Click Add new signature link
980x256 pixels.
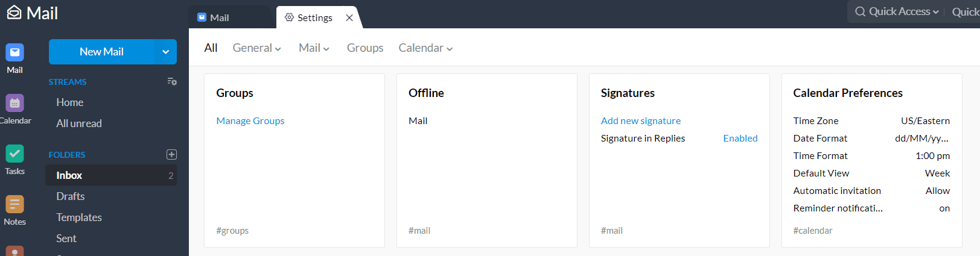pos(640,121)
